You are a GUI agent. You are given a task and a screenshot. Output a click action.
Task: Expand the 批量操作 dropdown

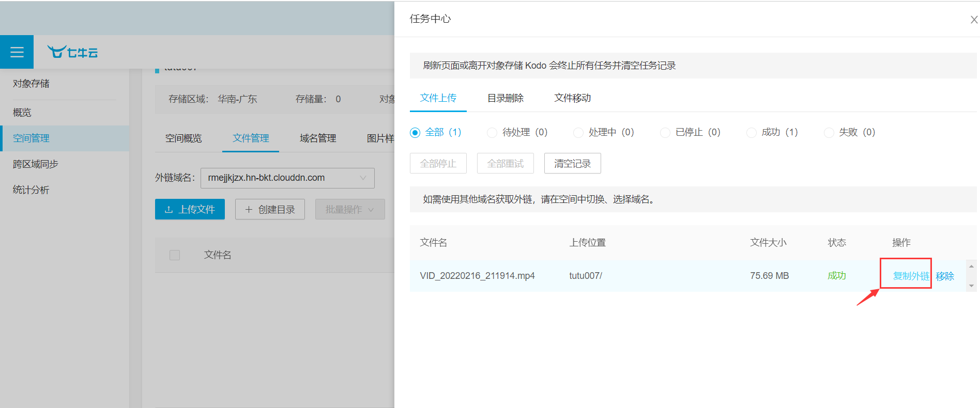point(350,209)
